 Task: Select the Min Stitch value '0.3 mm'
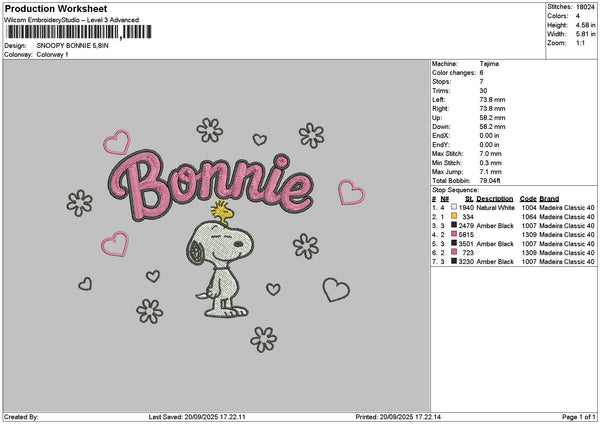(491, 163)
